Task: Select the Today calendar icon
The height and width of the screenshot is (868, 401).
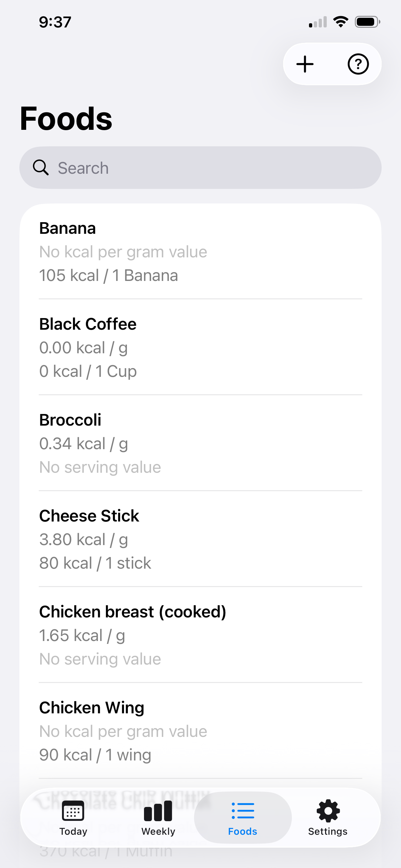Action: (73, 811)
